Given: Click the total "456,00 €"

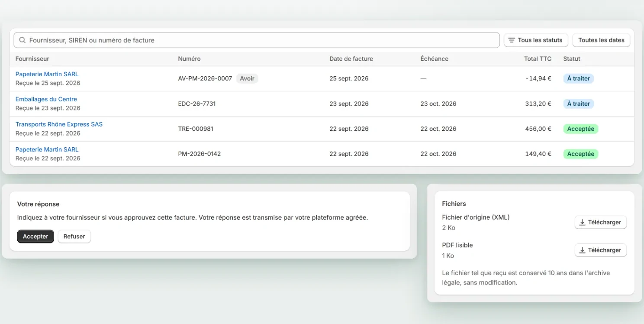Looking at the screenshot, I should click(538, 129).
